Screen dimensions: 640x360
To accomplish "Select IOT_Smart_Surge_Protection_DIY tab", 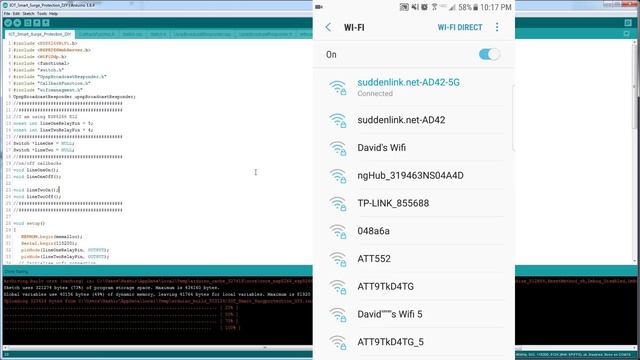I will [x=40, y=34].
